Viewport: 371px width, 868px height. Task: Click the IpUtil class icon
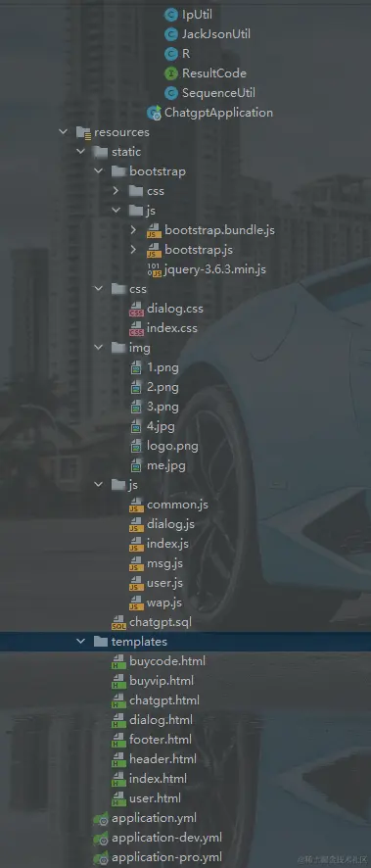click(171, 15)
